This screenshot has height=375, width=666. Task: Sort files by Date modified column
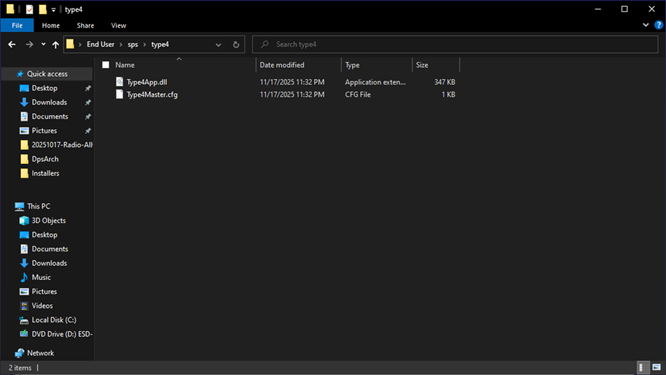282,65
